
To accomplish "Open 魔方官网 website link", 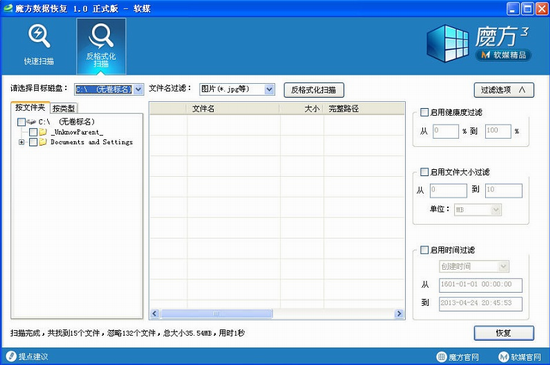I will [458, 357].
